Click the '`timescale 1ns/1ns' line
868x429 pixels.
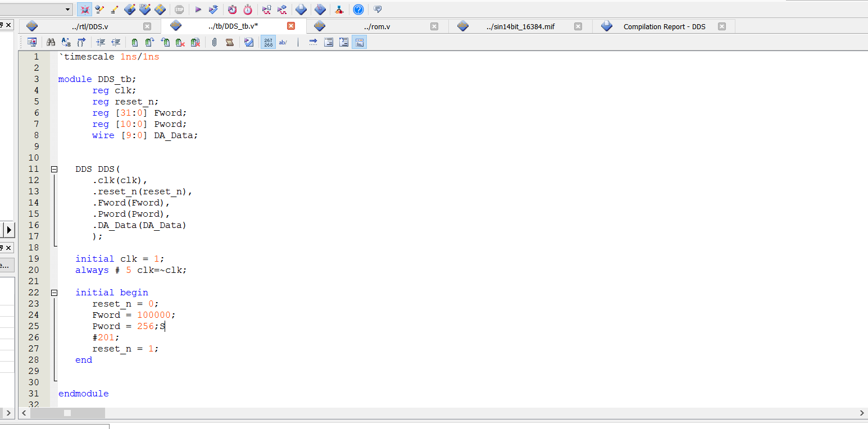coord(109,57)
